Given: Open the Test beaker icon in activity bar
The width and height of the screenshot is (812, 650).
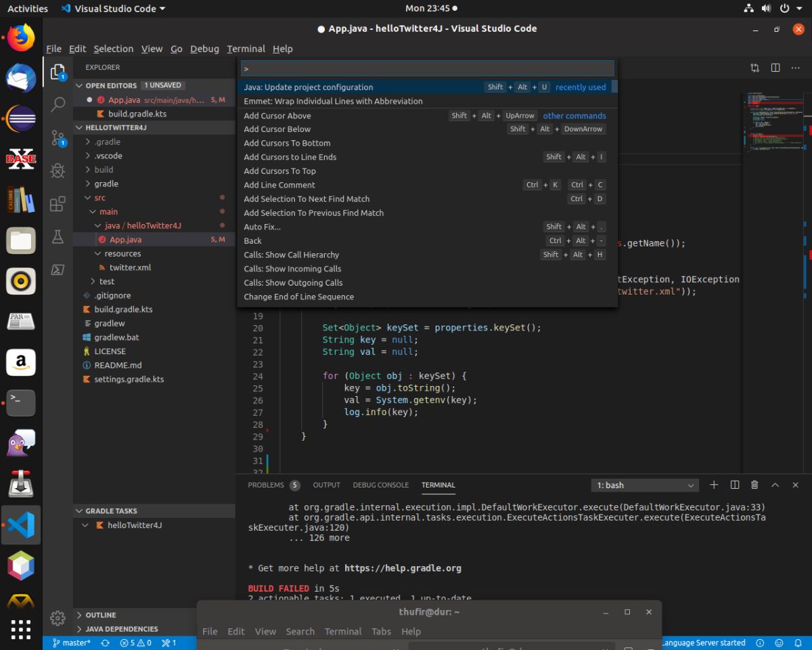Looking at the screenshot, I should (x=58, y=236).
